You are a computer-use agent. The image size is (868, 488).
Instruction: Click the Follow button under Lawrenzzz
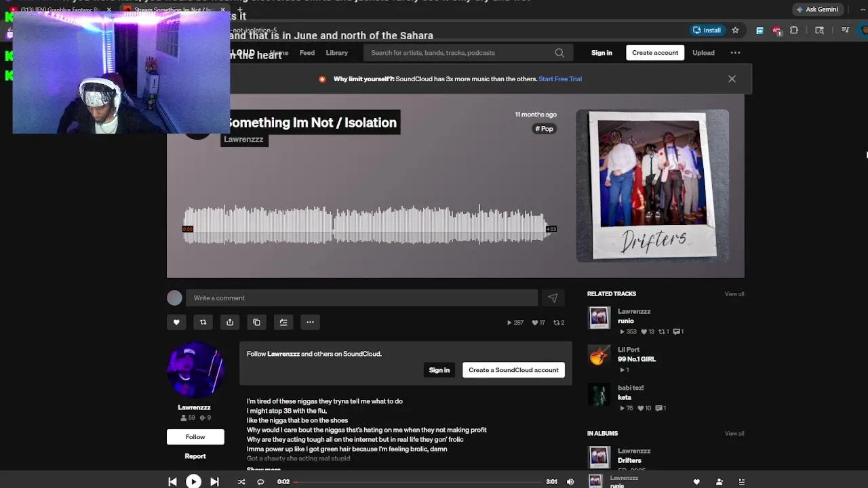click(195, 437)
